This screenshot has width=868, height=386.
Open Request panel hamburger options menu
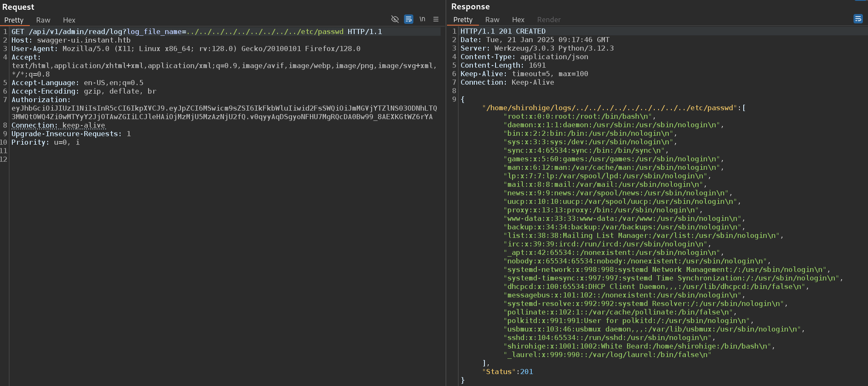point(436,19)
